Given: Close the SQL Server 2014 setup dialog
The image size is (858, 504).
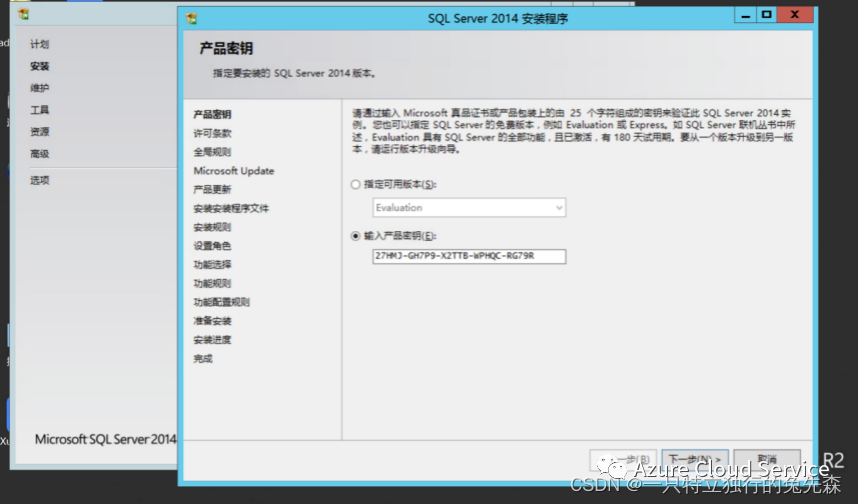Looking at the screenshot, I should pos(795,15).
